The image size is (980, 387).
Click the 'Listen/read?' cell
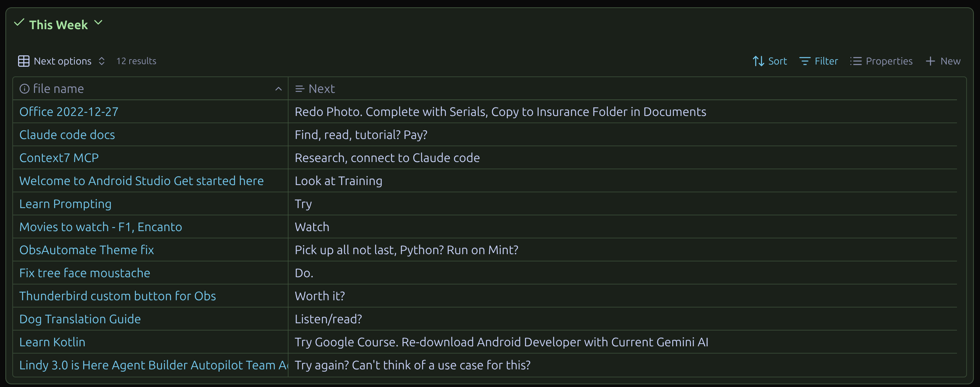coord(622,319)
